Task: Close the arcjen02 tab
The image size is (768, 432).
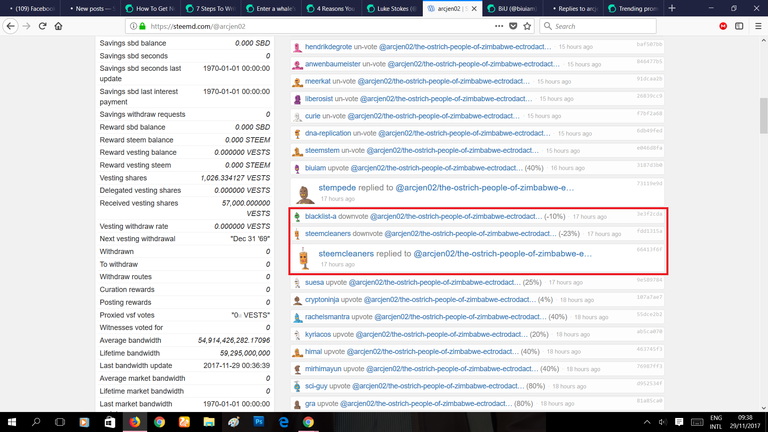Action: point(474,8)
